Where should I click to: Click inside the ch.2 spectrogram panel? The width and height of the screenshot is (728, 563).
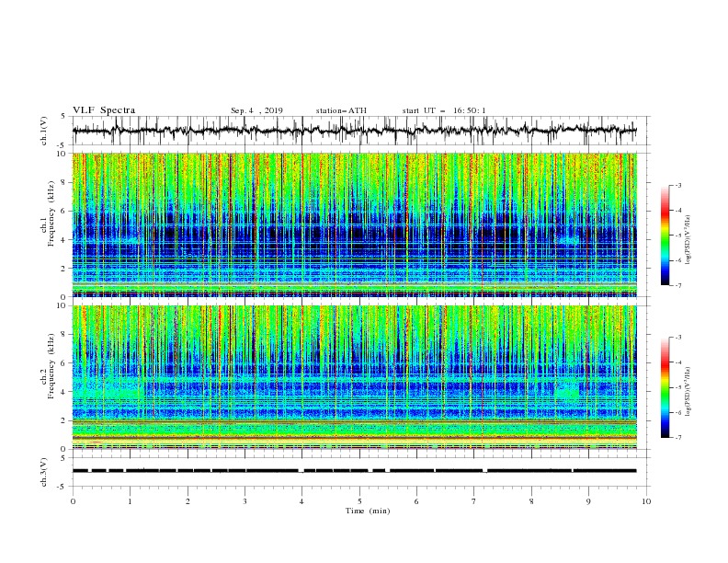(x=355, y=377)
